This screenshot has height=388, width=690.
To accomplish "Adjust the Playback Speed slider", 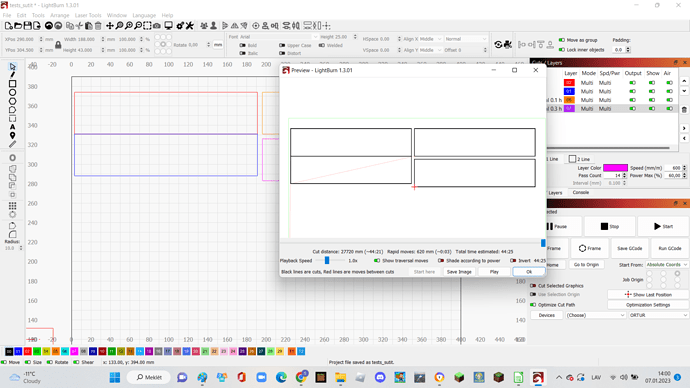I will pyautogui.click(x=327, y=260).
